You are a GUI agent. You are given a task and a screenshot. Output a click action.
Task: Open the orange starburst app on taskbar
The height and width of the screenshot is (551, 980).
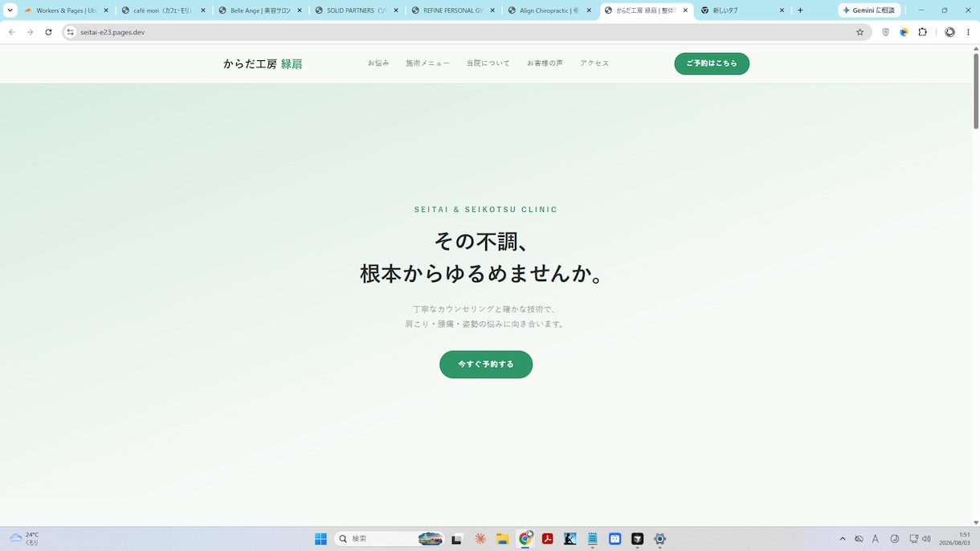(x=480, y=539)
